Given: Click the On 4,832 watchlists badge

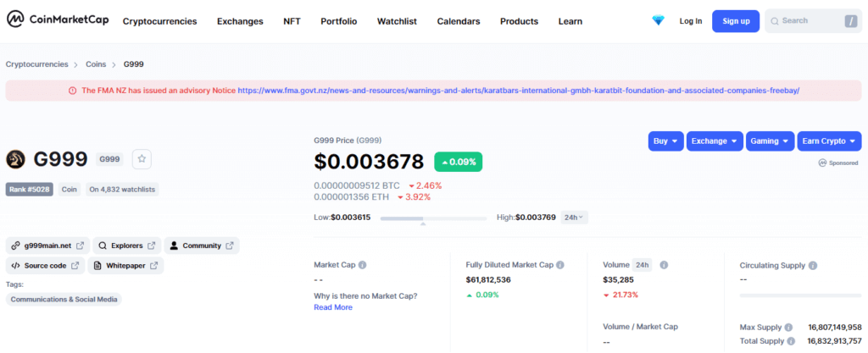Looking at the screenshot, I should click(x=122, y=190).
